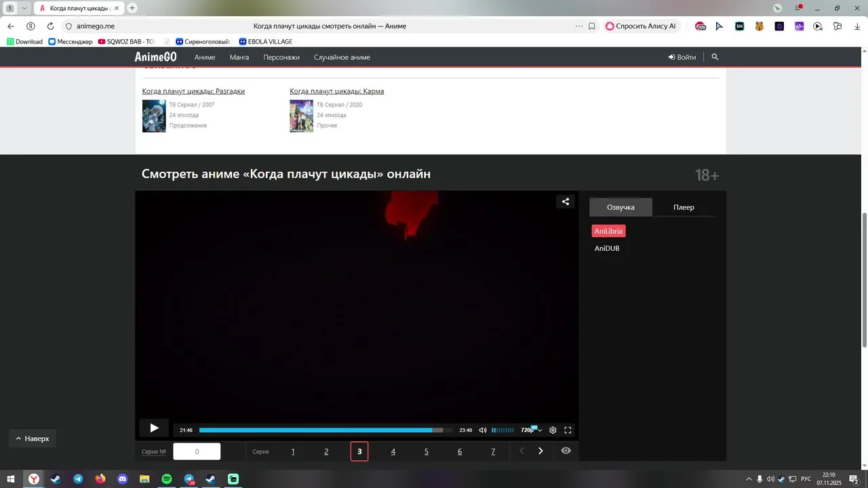The image size is (868, 488).
Task: Switch to the Плеер tab
Action: [x=684, y=207]
